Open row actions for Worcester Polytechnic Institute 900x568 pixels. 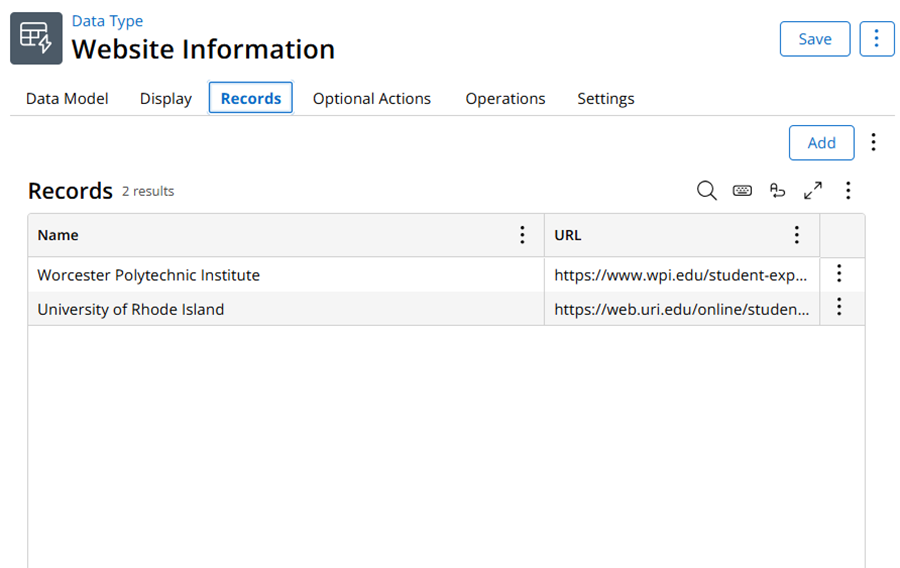click(x=839, y=274)
